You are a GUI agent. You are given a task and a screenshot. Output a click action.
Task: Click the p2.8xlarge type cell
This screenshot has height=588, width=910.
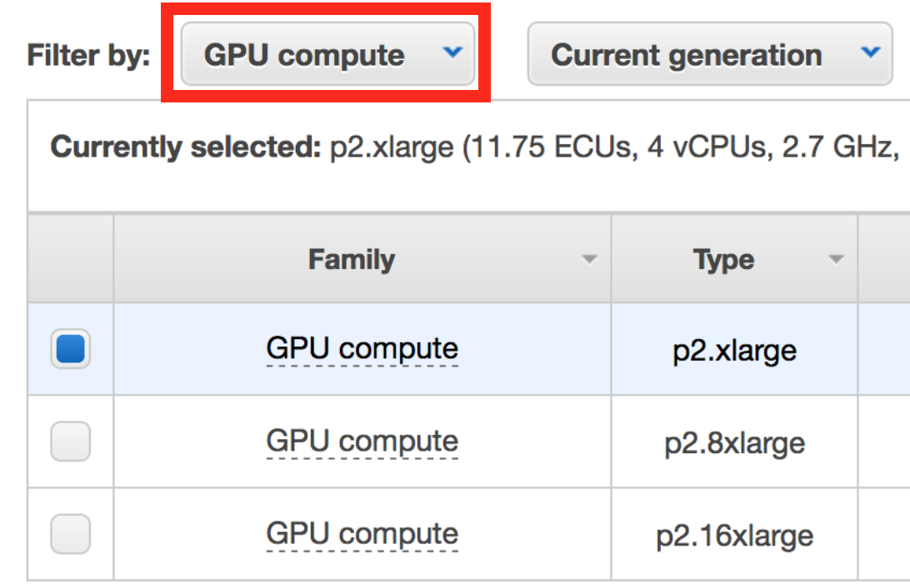(x=734, y=442)
